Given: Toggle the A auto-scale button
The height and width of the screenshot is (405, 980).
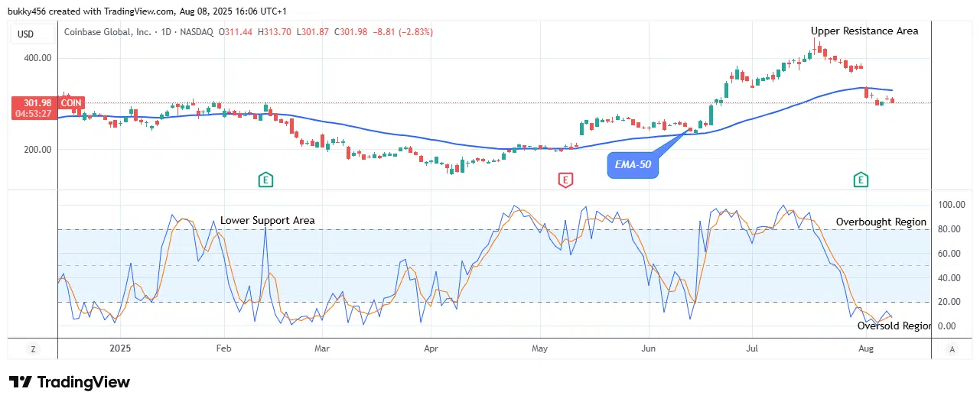Looking at the screenshot, I should tap(952, 348).
